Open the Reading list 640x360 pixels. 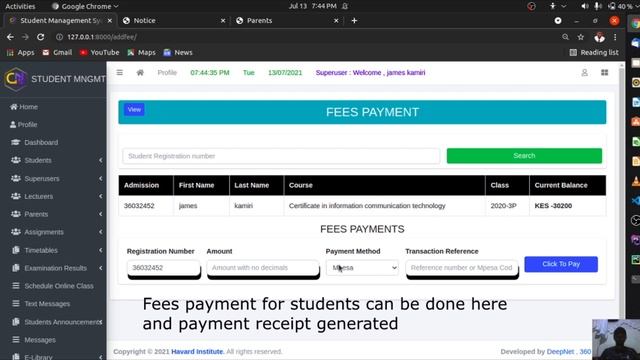(x=594, y=52)
